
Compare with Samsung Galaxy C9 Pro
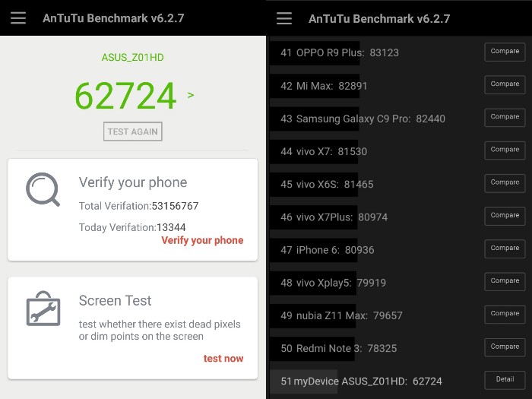[505, 117]
